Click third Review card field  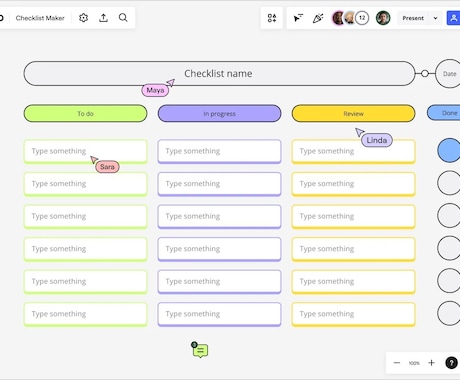[353, 216]
